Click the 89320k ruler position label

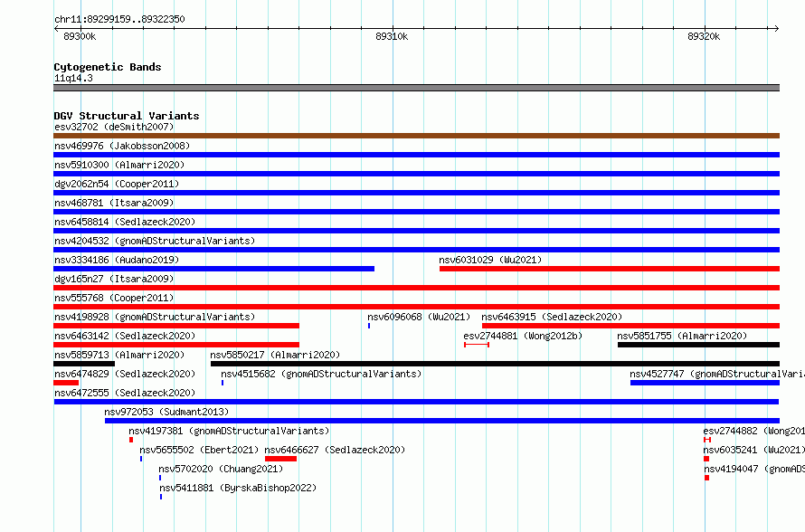(x=704, y=36)
